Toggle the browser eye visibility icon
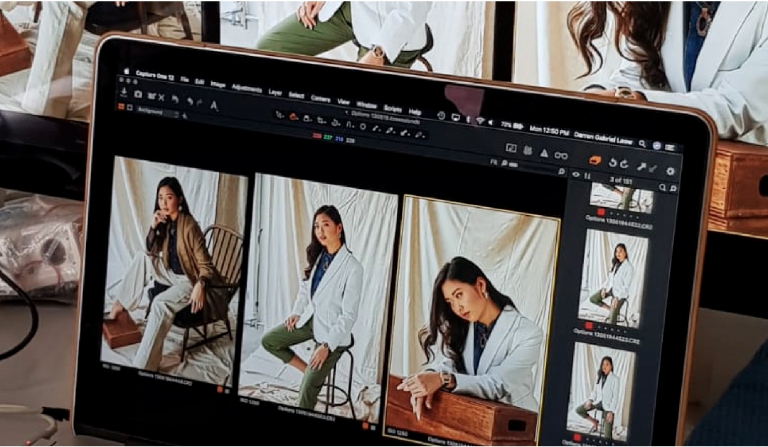 click(x=576, y=174)
